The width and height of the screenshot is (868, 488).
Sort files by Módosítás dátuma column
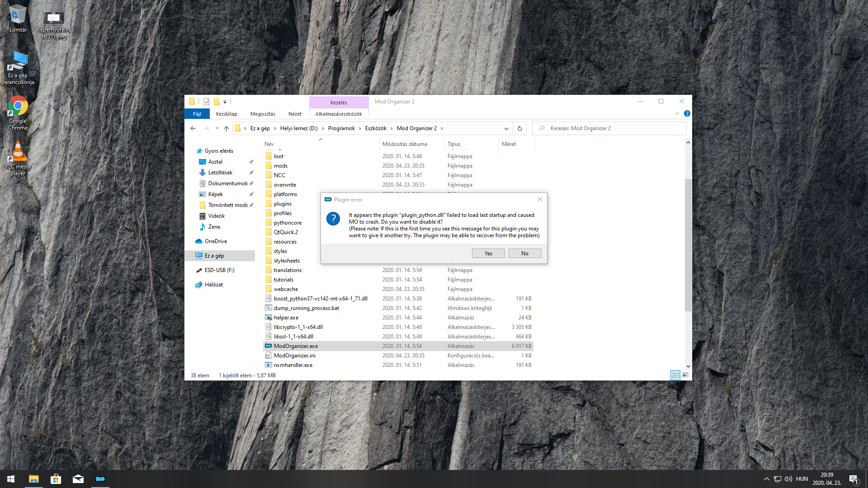tap(412, 144)
